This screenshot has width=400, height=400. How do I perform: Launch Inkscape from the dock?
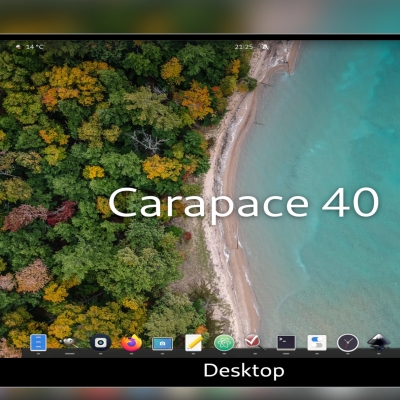pyautogui.click(x=379, y=342)
